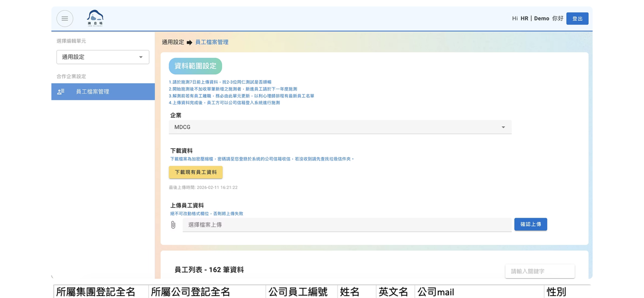Open 通用設定 edit unit dropdown
644x298 pixels.
(103, 57)
